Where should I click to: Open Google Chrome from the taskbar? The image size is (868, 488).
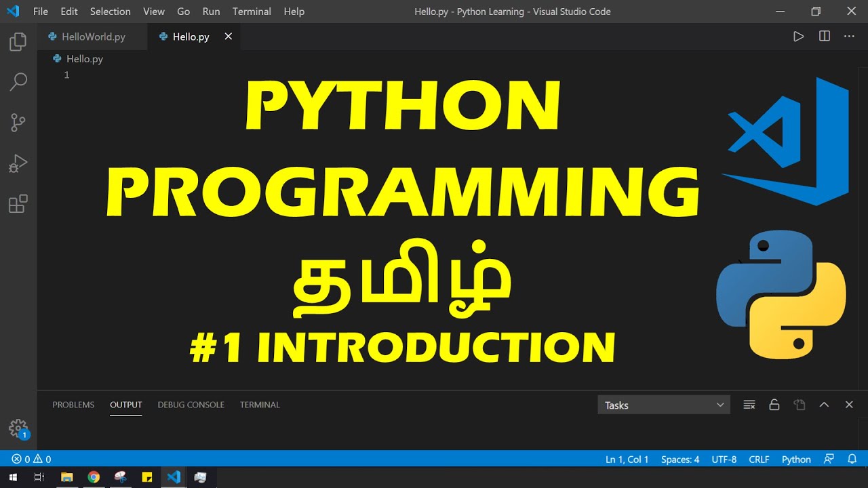(94, 477)
